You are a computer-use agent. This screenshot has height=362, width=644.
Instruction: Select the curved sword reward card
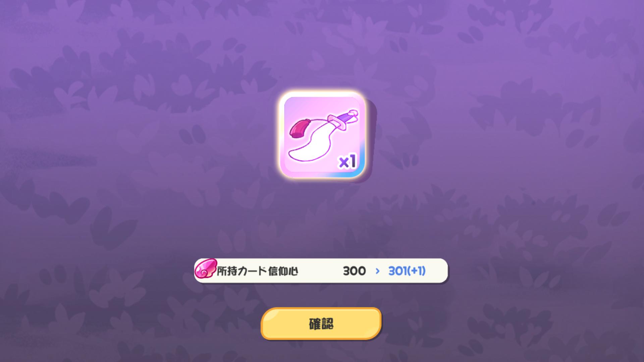(x=322, y=135)
